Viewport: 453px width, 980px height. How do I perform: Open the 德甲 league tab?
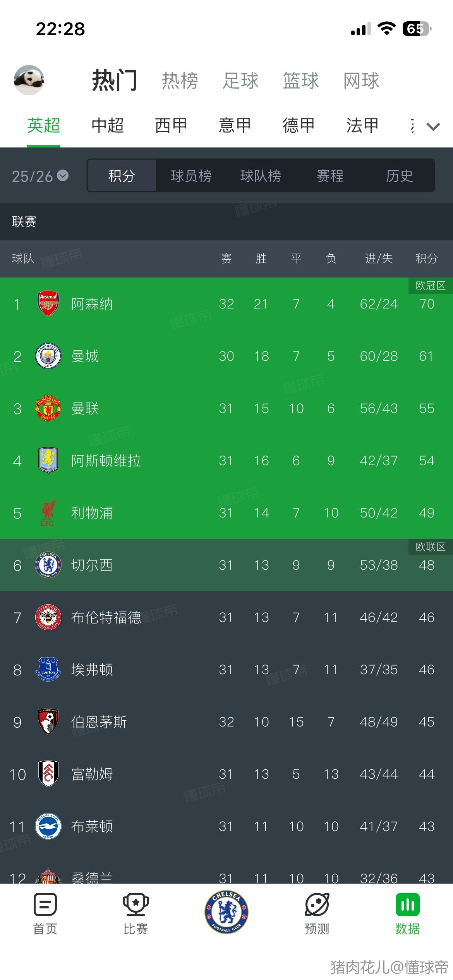tap(299, 125)
